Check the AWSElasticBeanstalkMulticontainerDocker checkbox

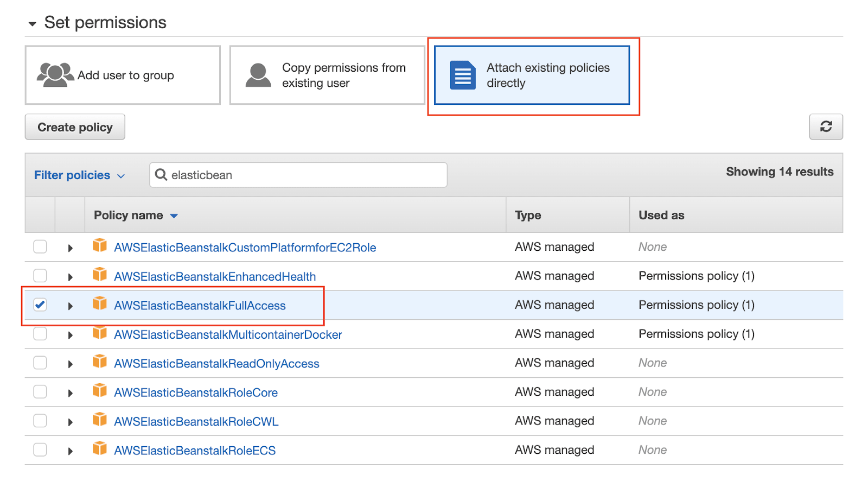click(40, 333)
